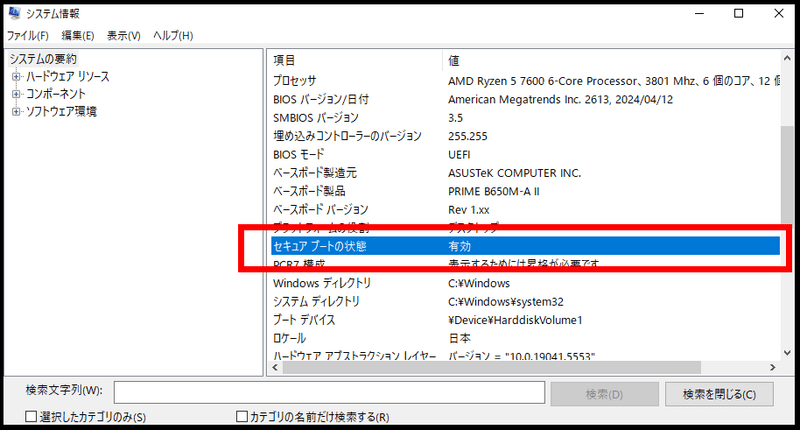Select the ロケール row
Screen dimensions: 800x430
pos(525,338)
